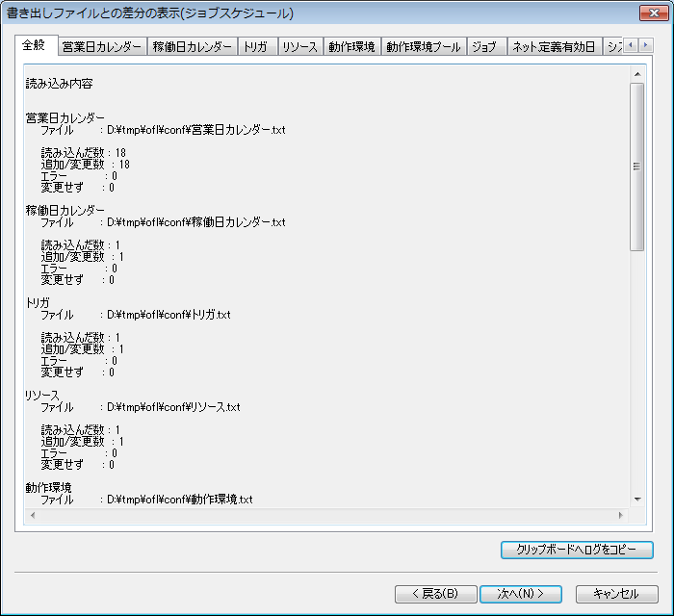The width and height of the screenshot is (674, 616).
Task: Click the 読み込み内容 heading text
Action: click(x=60, y=84)
